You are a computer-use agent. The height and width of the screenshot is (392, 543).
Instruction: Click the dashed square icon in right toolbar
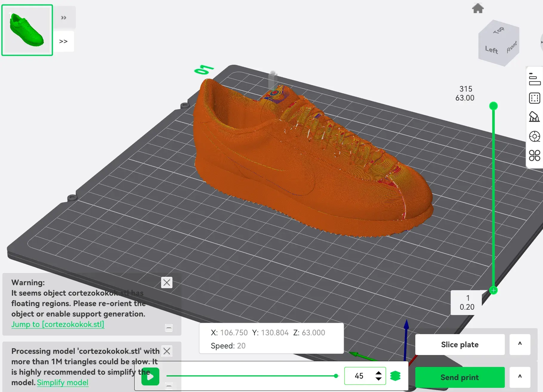(534, 98)
